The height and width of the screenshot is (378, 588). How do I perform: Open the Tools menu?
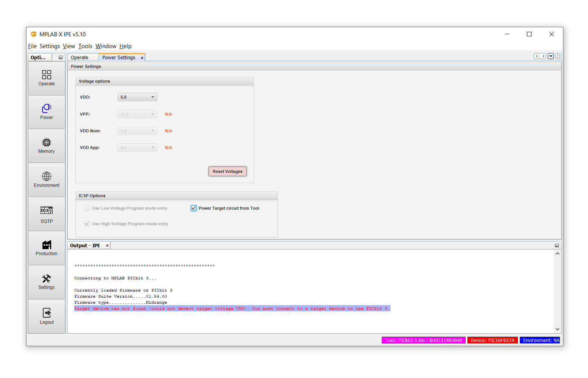point(85,46)
